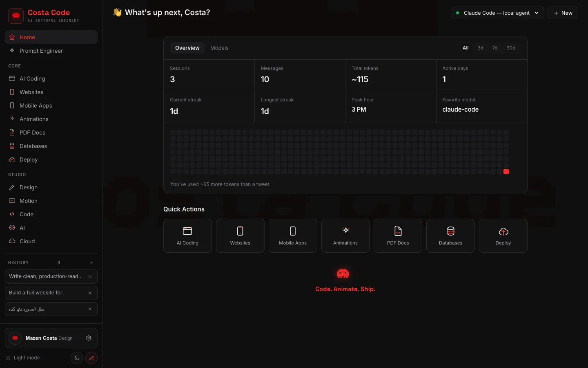Select the 7d time range
This screenshot has width=588, height=368.
[x=494, y=48]
